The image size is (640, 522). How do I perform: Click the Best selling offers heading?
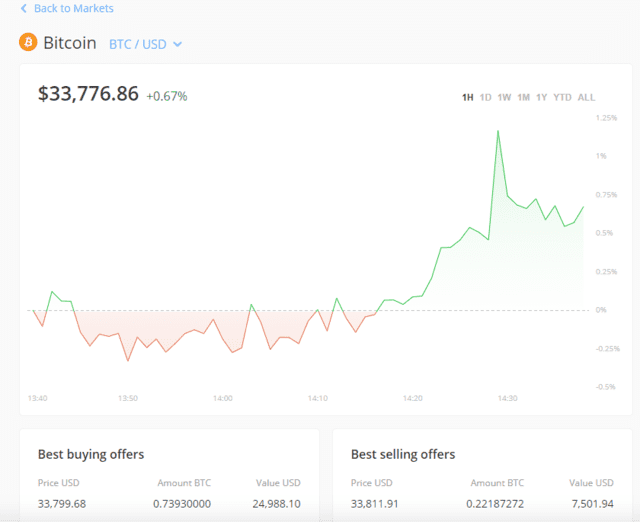tap(403, 454)
